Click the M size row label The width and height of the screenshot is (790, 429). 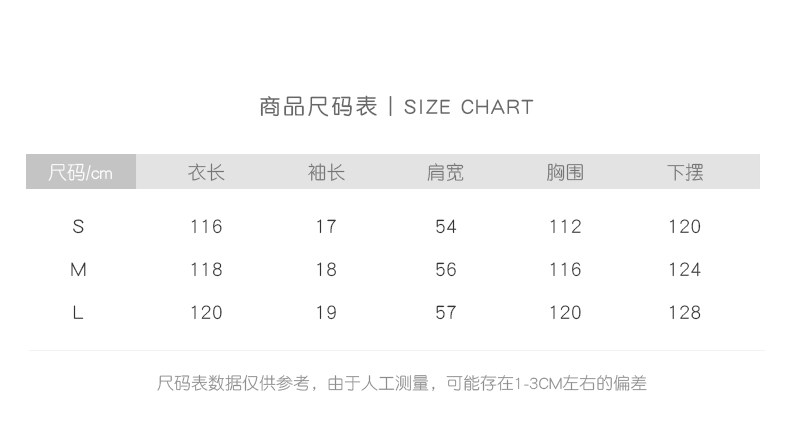pos(78,270)
